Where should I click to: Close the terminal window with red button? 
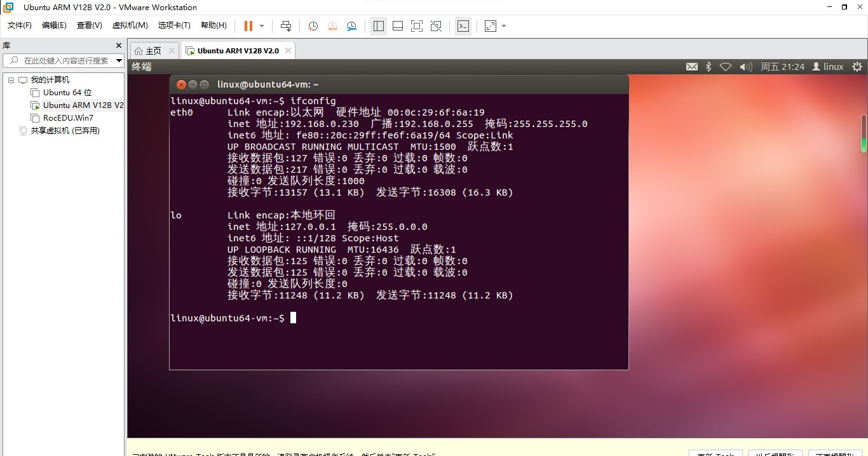pyautogui.click(x=181, y=84)
